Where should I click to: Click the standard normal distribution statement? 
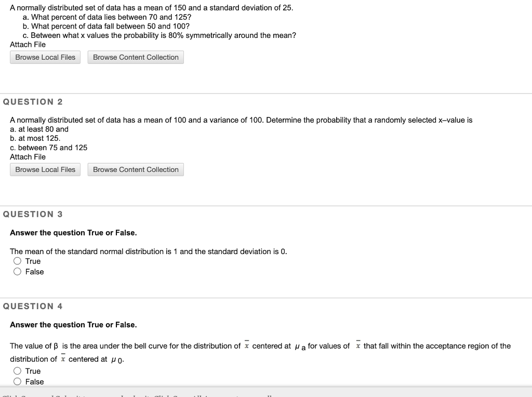click(148, 252)
